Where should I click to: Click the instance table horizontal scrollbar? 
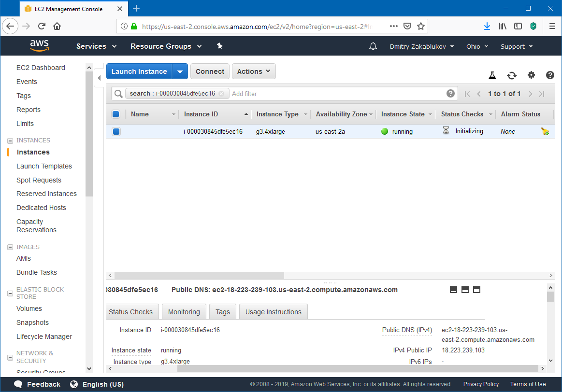click(199, 275)
